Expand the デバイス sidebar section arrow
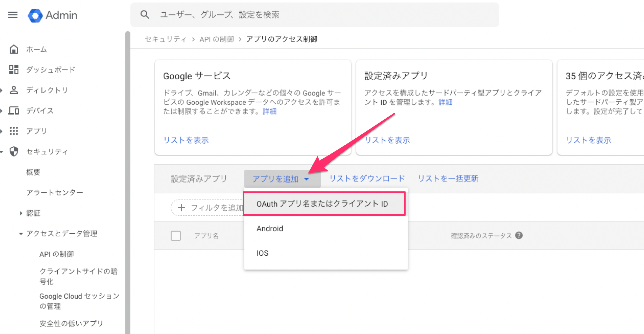 1,111
